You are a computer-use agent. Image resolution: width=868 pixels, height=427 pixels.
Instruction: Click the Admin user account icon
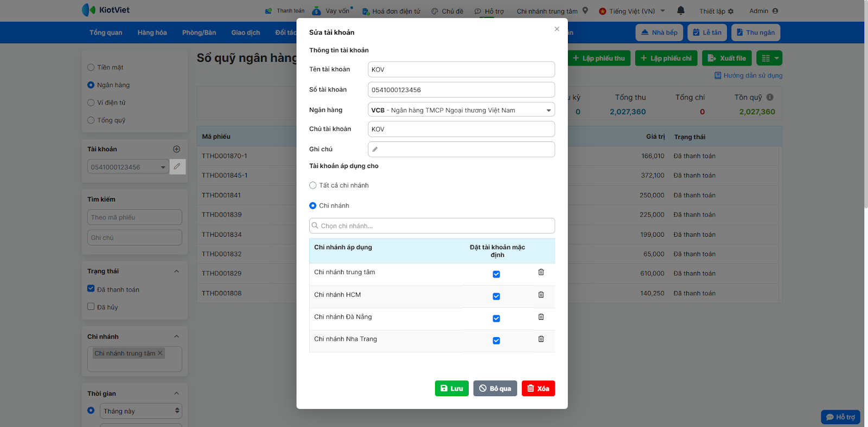point(775,11)
